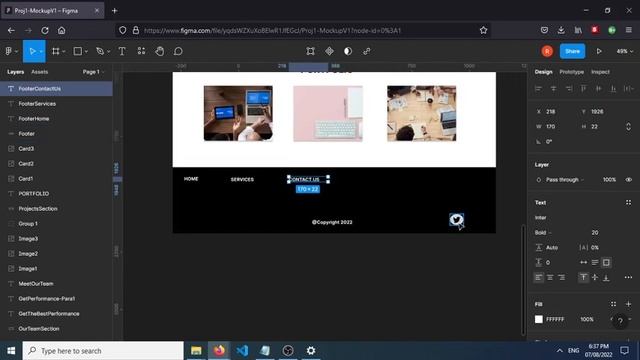
Task: Toggle layer visibility eye in Layer section
Action: pos(629,180)
